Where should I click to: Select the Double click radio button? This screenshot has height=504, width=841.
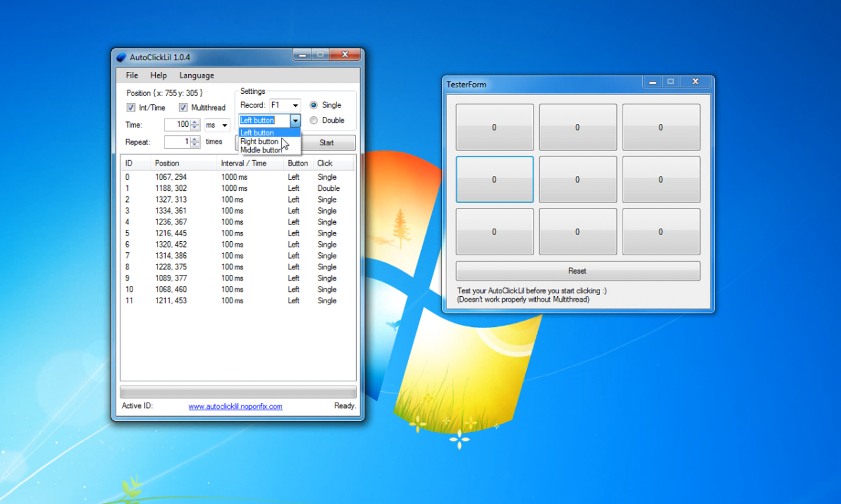click(x=314, y=120)
